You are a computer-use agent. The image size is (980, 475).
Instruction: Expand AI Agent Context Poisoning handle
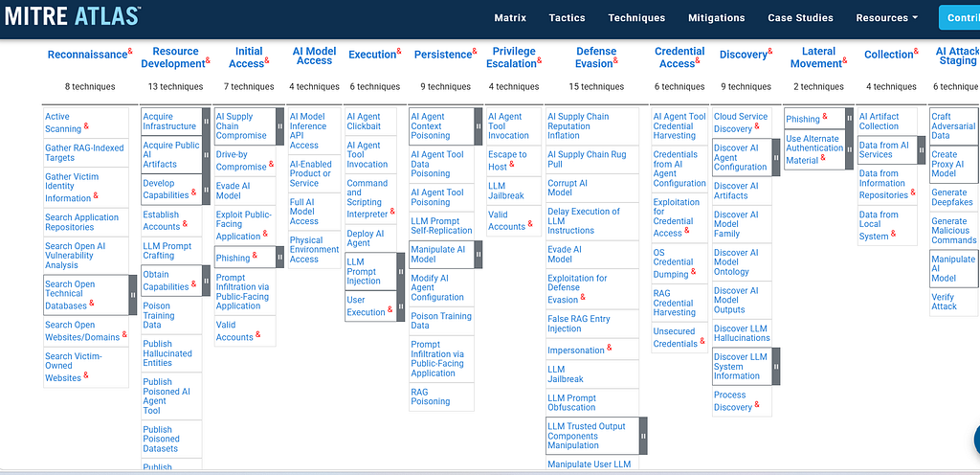479,126
